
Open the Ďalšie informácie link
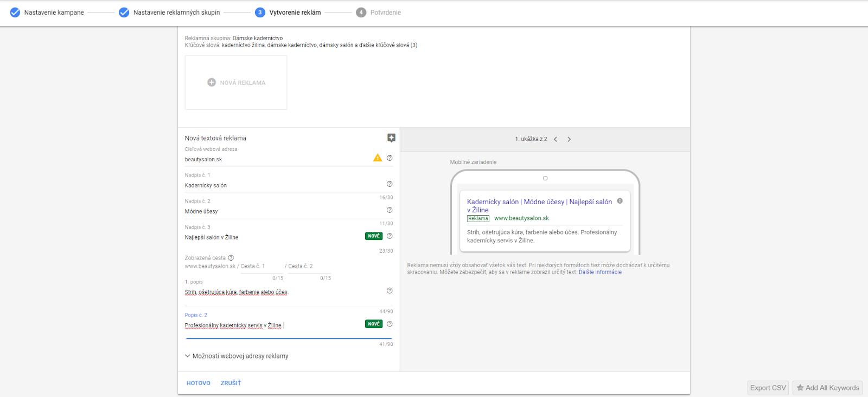click(600, 272)
